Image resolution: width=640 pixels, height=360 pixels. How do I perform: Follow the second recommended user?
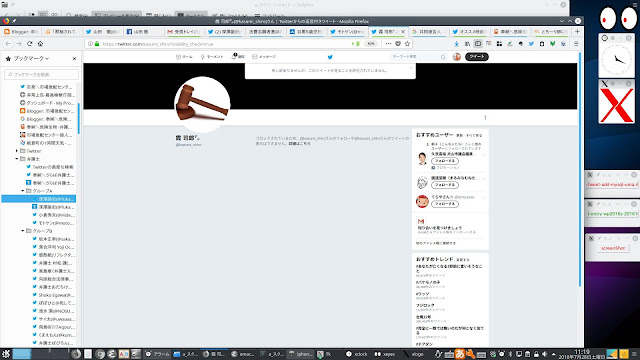(444, 185)
